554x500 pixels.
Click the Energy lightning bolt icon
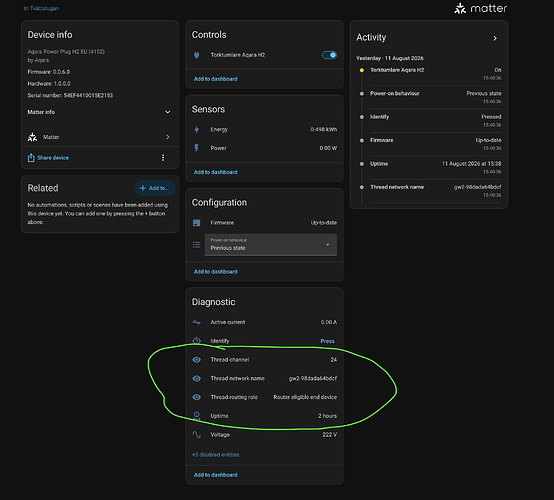coord(197,130)
